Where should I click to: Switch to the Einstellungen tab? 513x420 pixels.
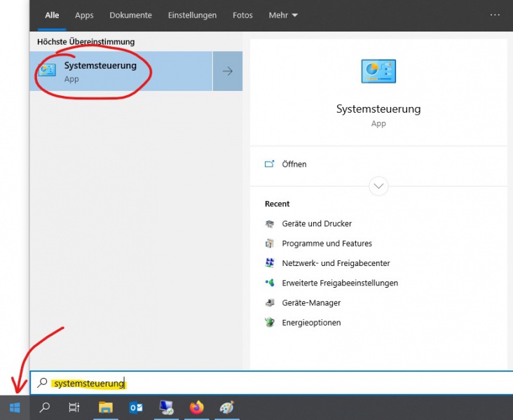(192, 15)
